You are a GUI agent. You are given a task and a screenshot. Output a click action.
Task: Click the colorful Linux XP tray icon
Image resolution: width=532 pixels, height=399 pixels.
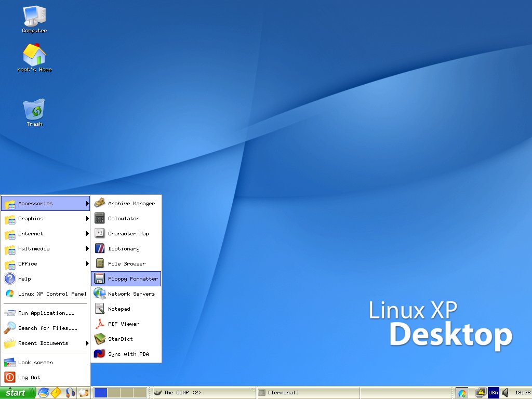click(x=462, y=393)
